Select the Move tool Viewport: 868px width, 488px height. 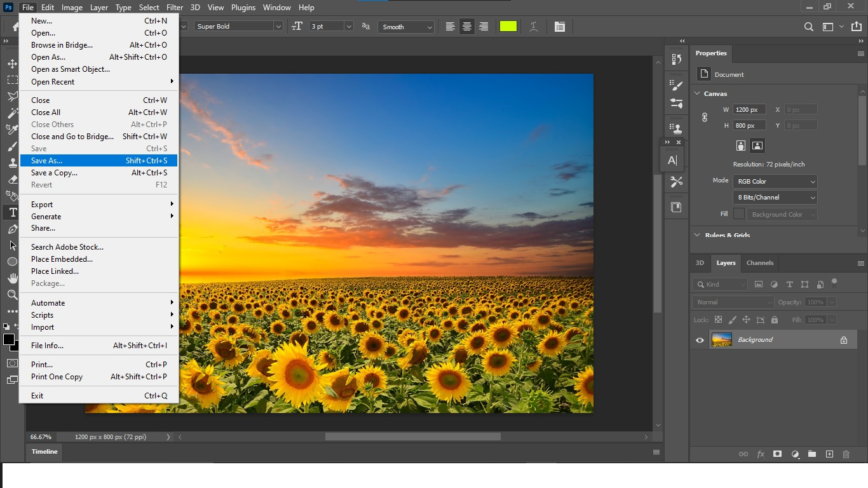point(11,64)
